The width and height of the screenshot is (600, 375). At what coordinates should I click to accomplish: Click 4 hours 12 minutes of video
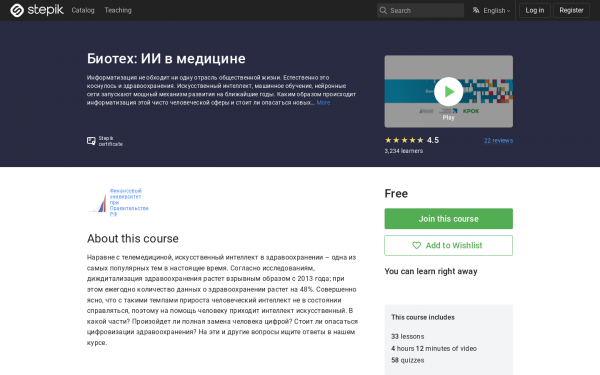[x=434, y=348]
